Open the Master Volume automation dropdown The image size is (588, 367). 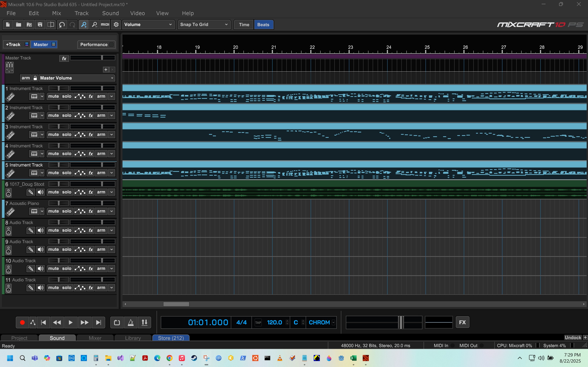click(x=77, y=78)
